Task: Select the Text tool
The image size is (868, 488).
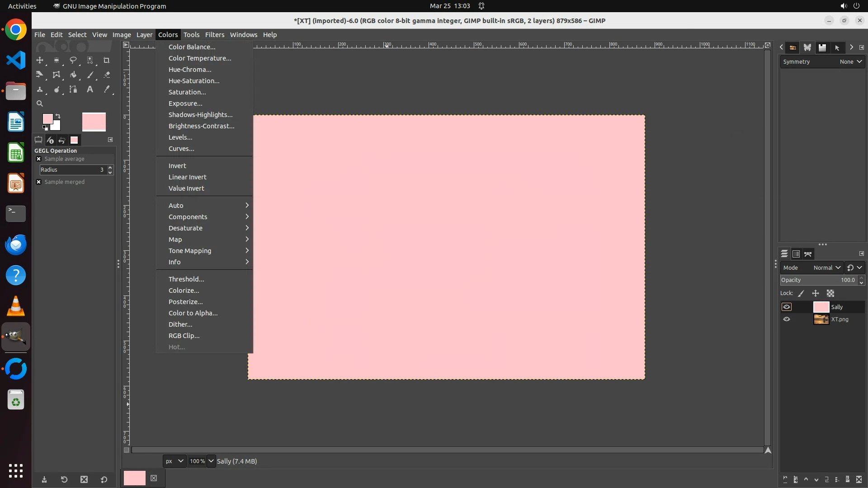Action: coord(90,89)
